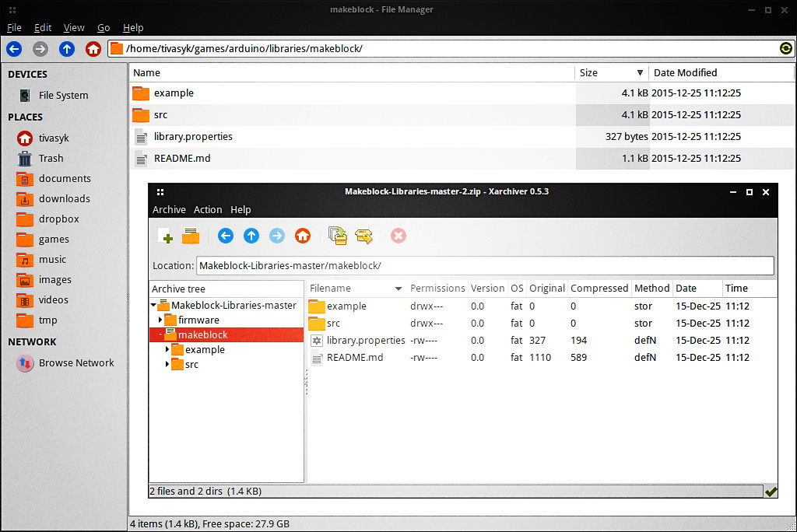797x532 pixels.
Task: Click Xarchiver back arrow icon
Action: [x=226, y=236]
